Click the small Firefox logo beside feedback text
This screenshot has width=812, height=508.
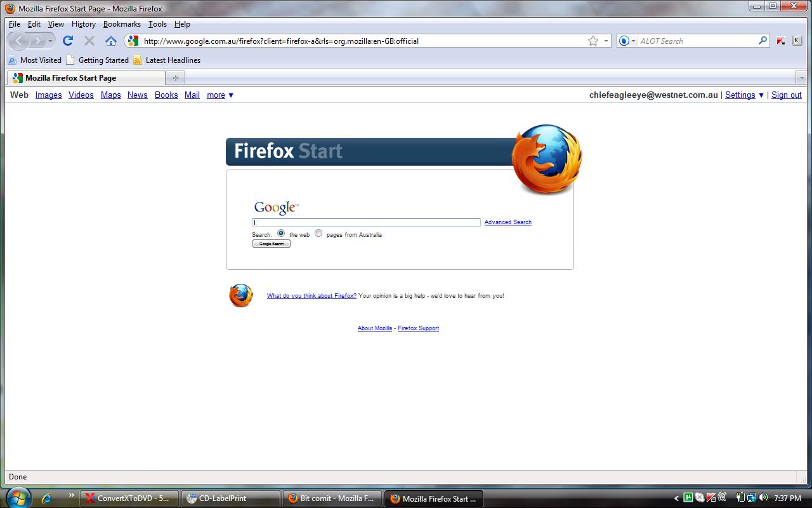point(241,296)
